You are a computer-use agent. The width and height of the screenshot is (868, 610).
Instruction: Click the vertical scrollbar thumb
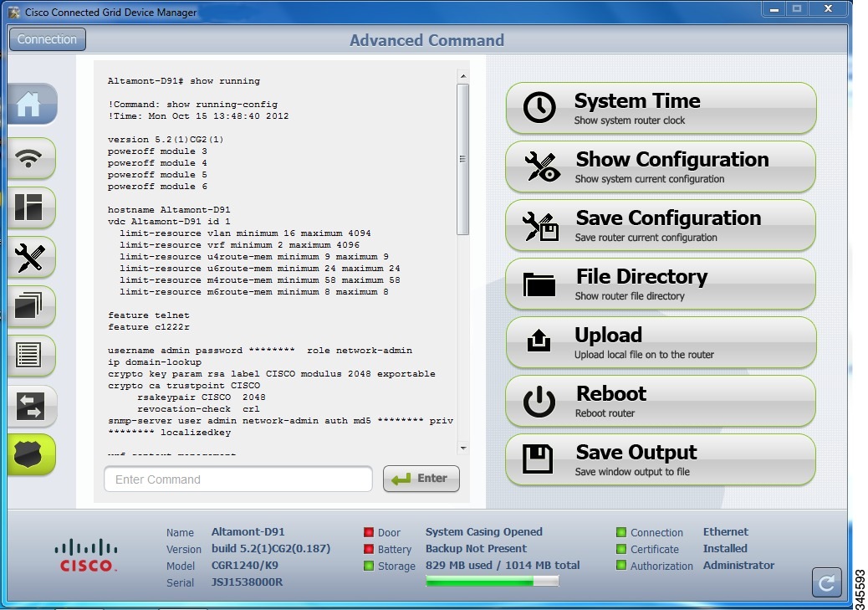click(463, 160)
